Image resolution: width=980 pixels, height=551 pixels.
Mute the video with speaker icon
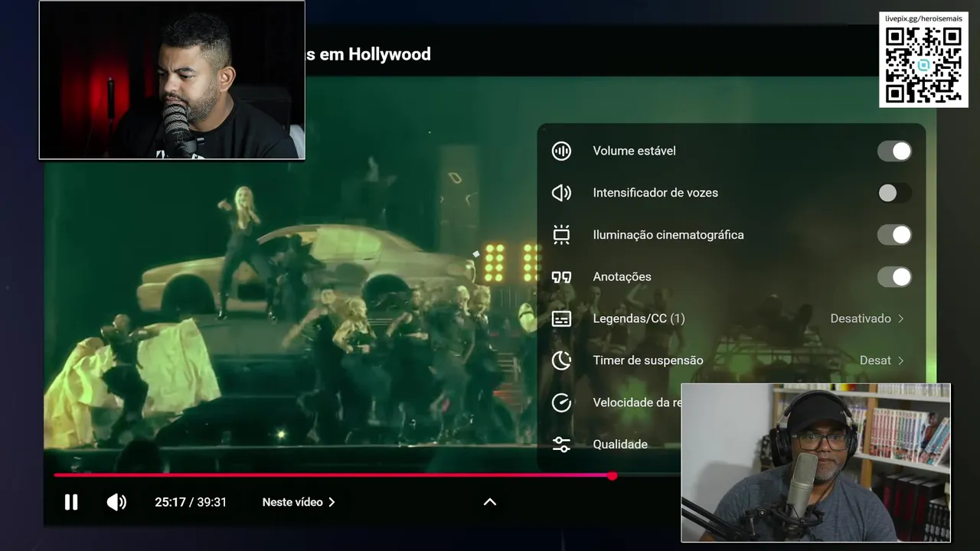pyautogui.click(x=116, y=502)
